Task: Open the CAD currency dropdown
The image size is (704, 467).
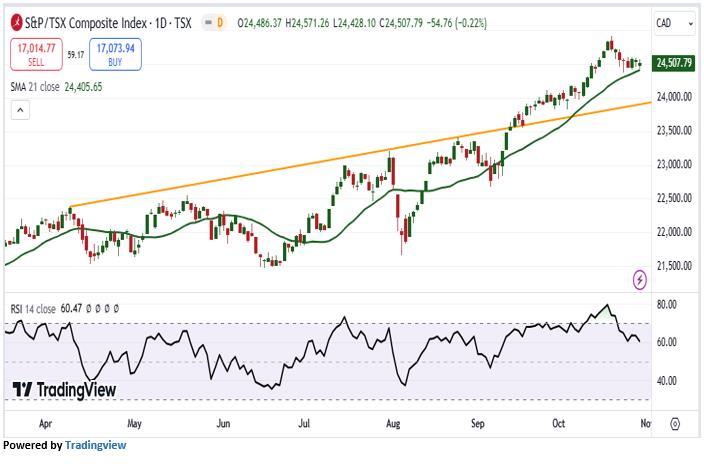Action: (x=674, y=23)
